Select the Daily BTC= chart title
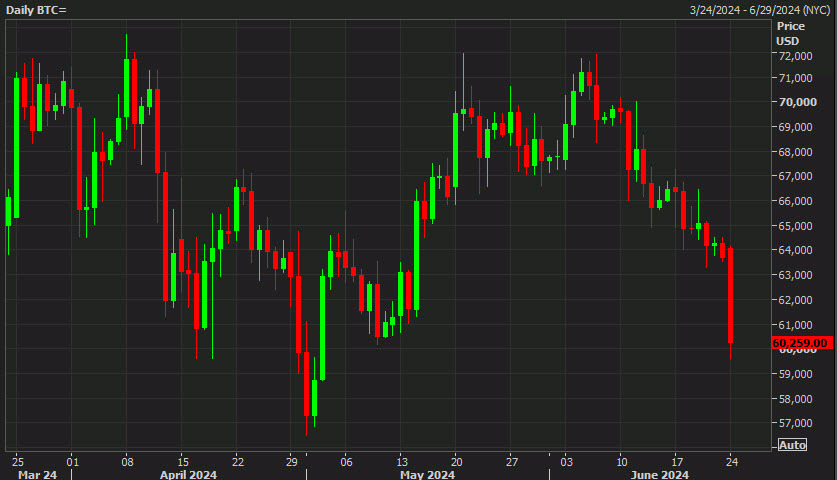The width and height of the screenshot is (837, 480). click(x=36, y=10)
